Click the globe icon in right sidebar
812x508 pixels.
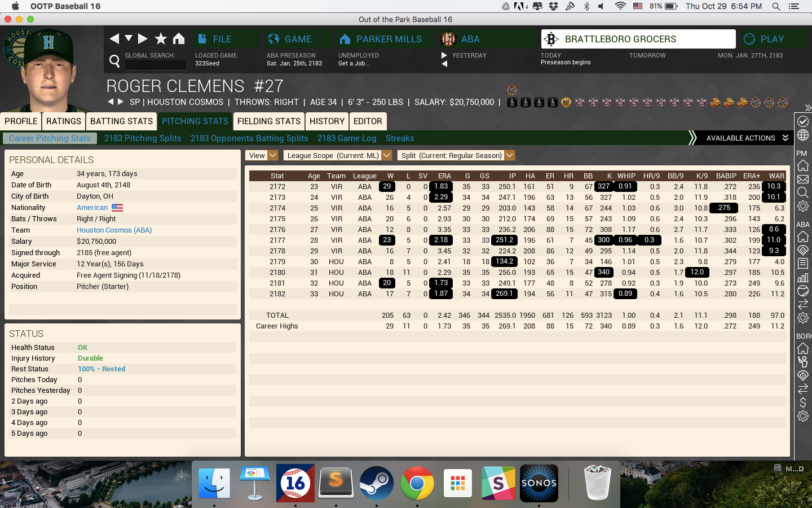803,135
